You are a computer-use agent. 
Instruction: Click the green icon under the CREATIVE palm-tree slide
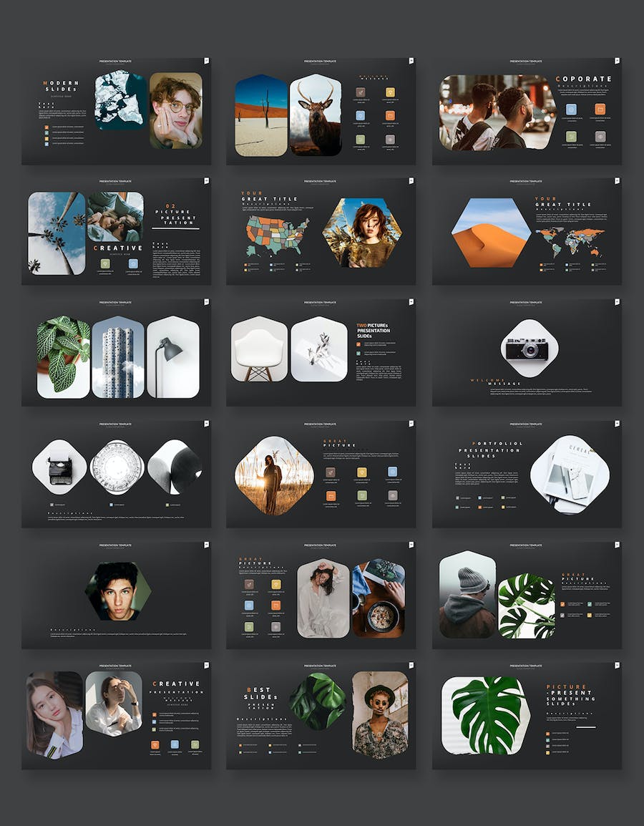[x=105, y=263]
